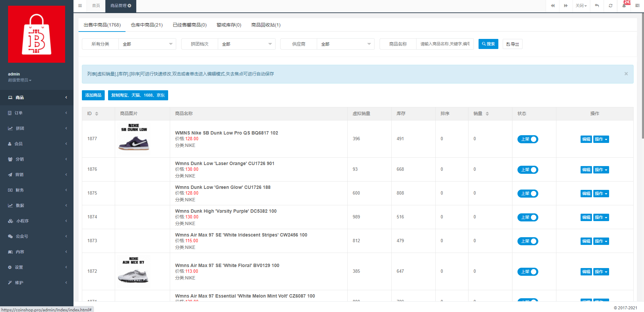Open the 拼团 sidebar menu
The image size is (644, 312).
click(x=37, y=128)
